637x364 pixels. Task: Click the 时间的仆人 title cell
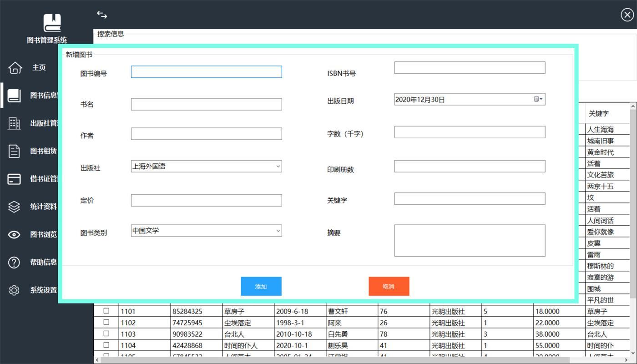coord(248,346)
